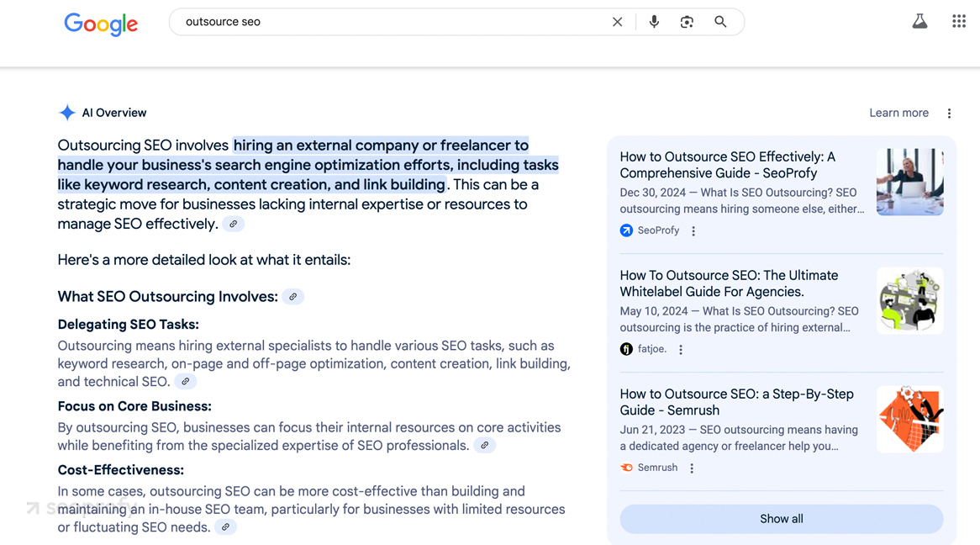
Task: Start voice search with the microphone icon
Action: pos(654,22)
